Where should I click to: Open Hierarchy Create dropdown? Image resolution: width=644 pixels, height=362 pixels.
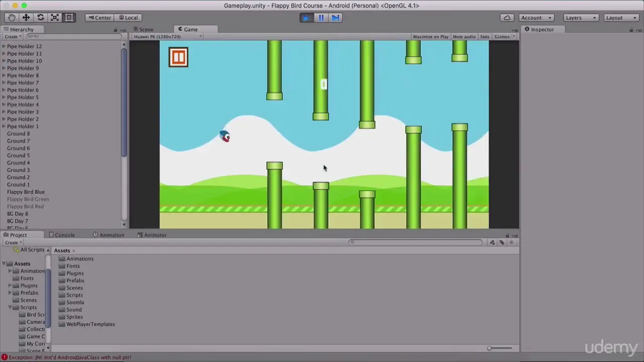point(13,37)
